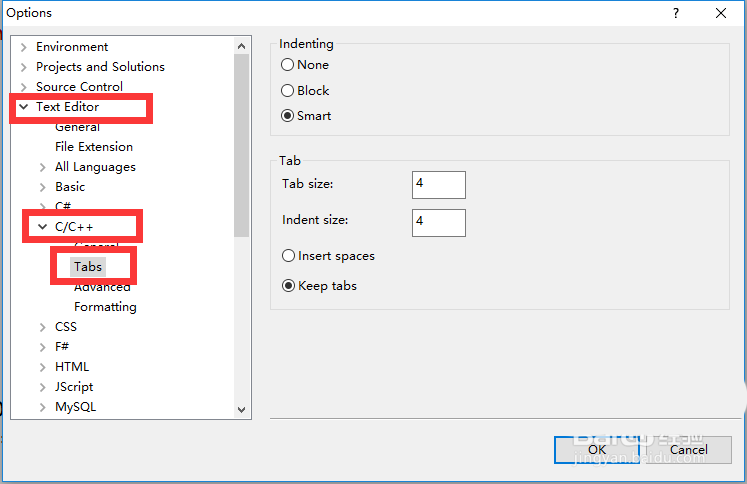
Task: Click the tree scrollbar down arrow
Action: click(242, 408)
